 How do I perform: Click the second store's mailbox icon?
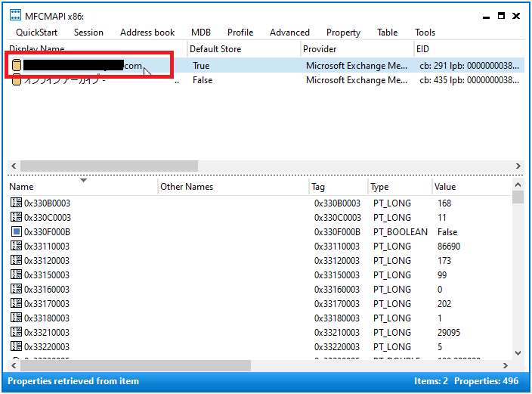(17, 80)
